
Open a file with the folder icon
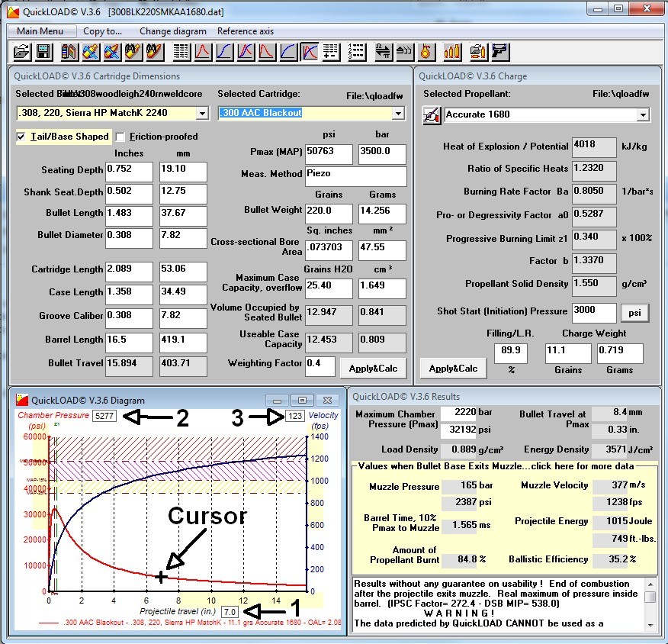[x=22, y=52]
